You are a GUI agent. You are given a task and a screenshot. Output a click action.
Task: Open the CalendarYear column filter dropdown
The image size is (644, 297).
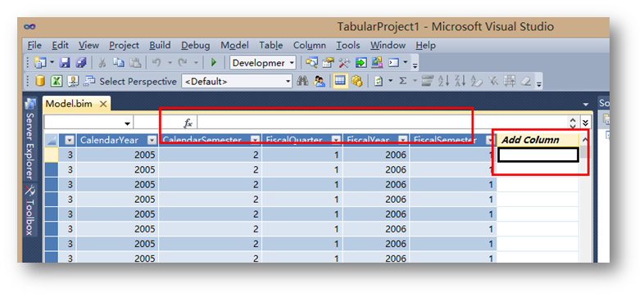pyautogui.click(x=152, y=140)
